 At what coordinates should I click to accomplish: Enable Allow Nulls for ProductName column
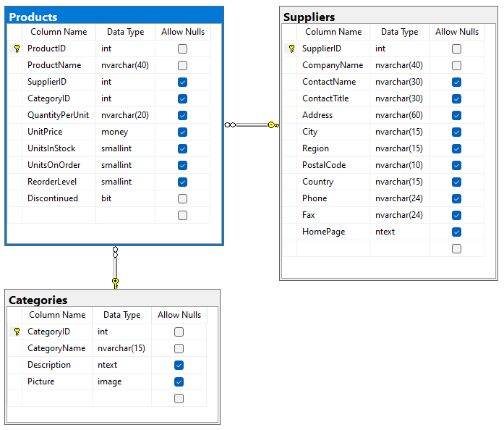pyautogui.click(x=182, y=65)
